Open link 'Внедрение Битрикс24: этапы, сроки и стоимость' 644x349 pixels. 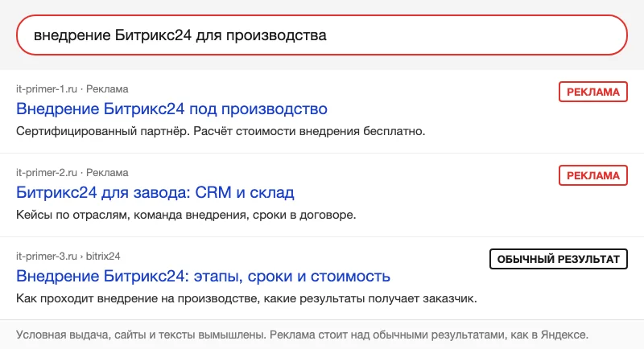click(203, 277)
